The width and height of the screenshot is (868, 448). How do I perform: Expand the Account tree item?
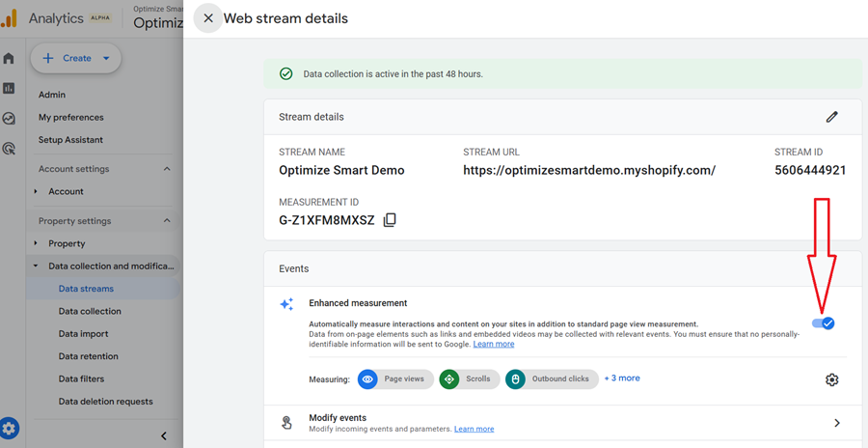click(x=36, y=191)
